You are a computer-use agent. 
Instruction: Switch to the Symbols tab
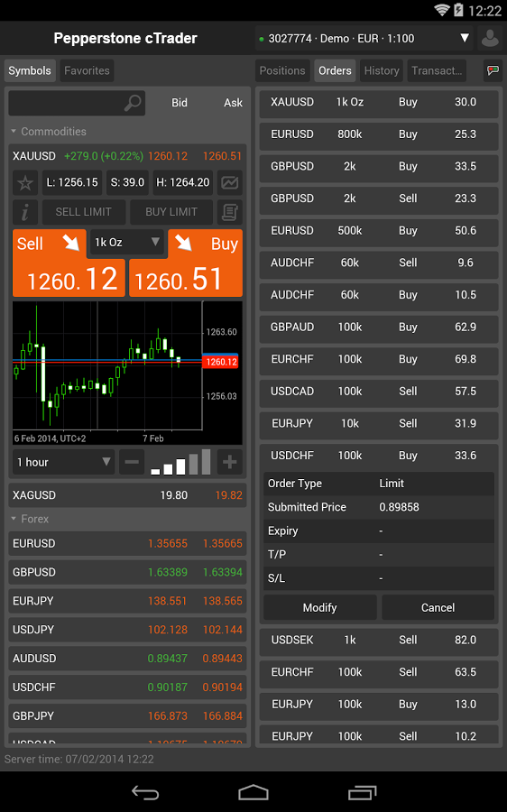(x=30, y=70)
